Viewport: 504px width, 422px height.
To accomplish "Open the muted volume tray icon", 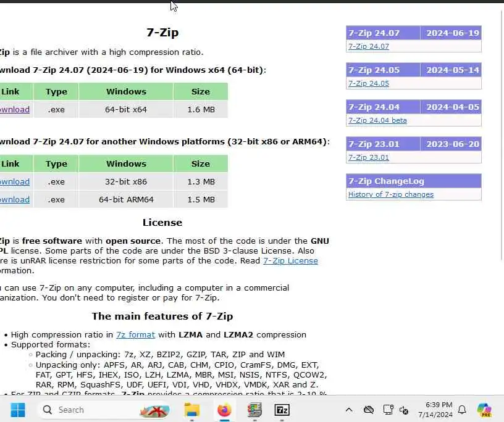I will [x=404, y=410].
